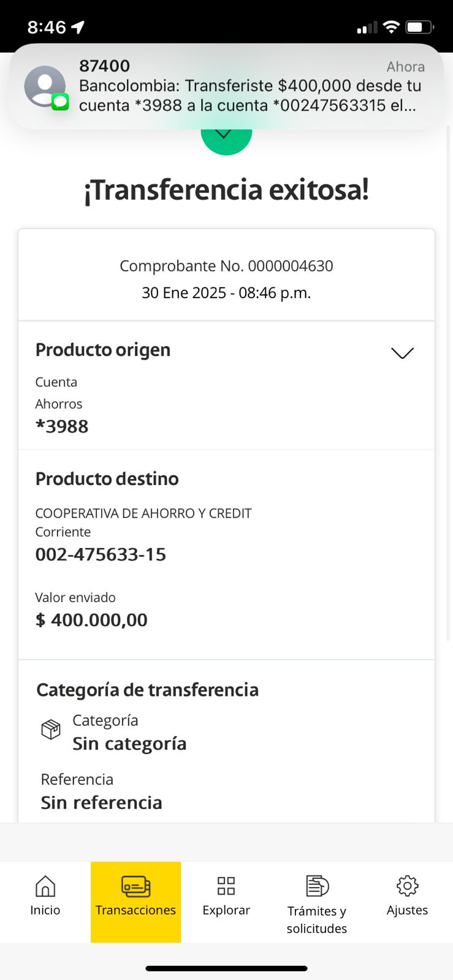Open the Ajustes gear icon
Screen dimensions: 453x980
[407, 886]
